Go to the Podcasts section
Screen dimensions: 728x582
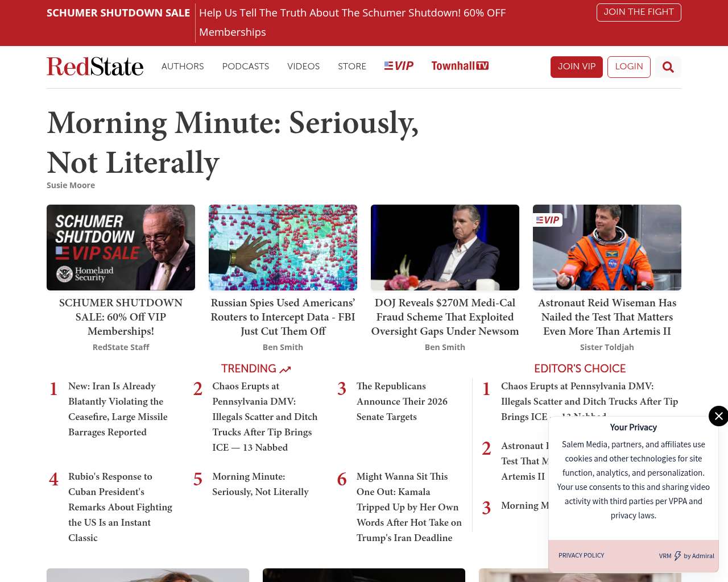pyautogui.click(x=245, y=66)
